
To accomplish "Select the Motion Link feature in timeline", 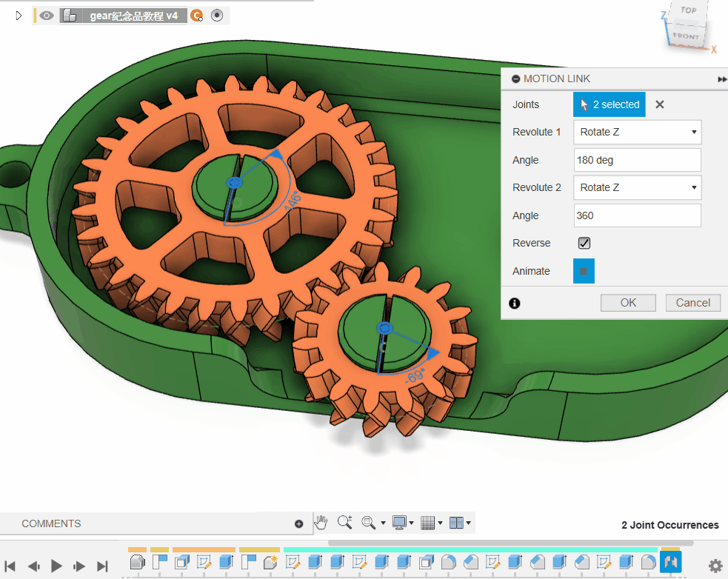I will (x=670, y=562).
